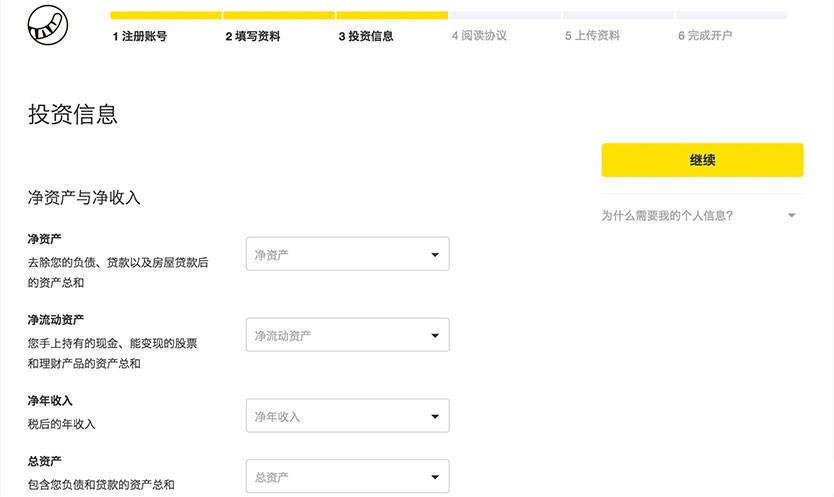Click the 净年收入 dropdown arrow

pyautogui.click(x=435, y=417)
